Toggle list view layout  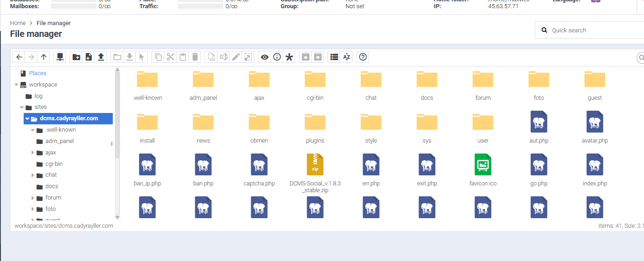pos(334,57)
